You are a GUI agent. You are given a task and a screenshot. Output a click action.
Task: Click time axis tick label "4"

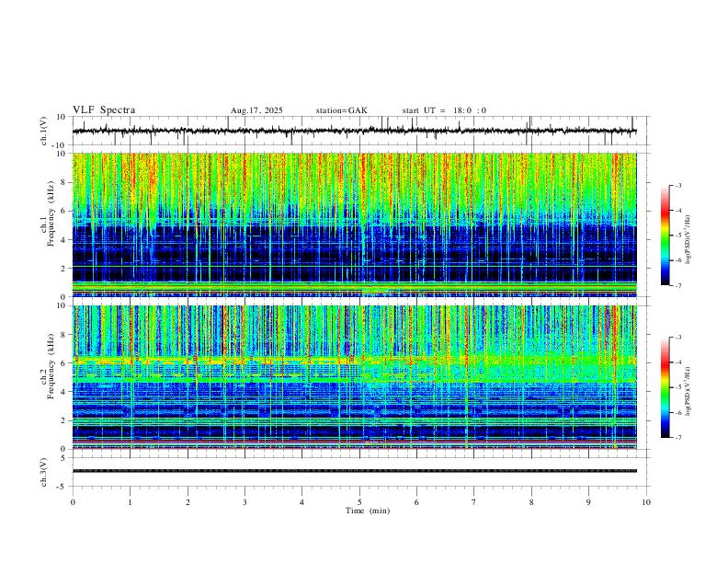(x=301, y=502)
